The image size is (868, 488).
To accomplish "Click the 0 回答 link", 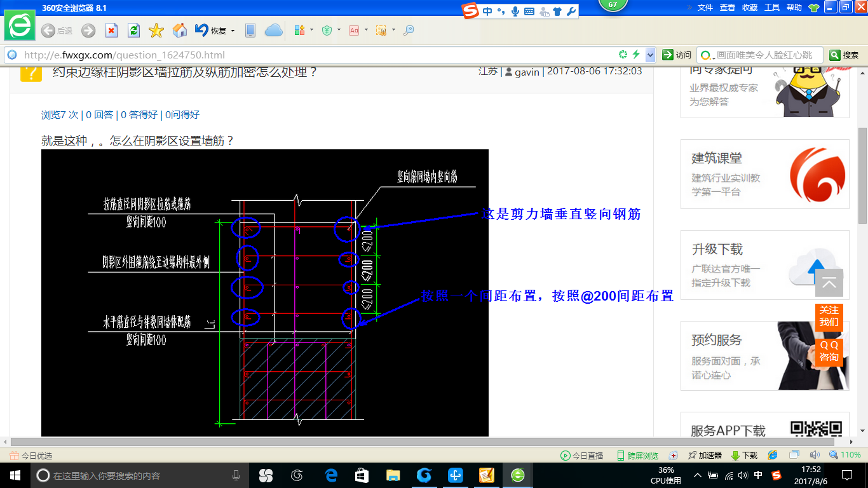I will [x=99, y=114].
